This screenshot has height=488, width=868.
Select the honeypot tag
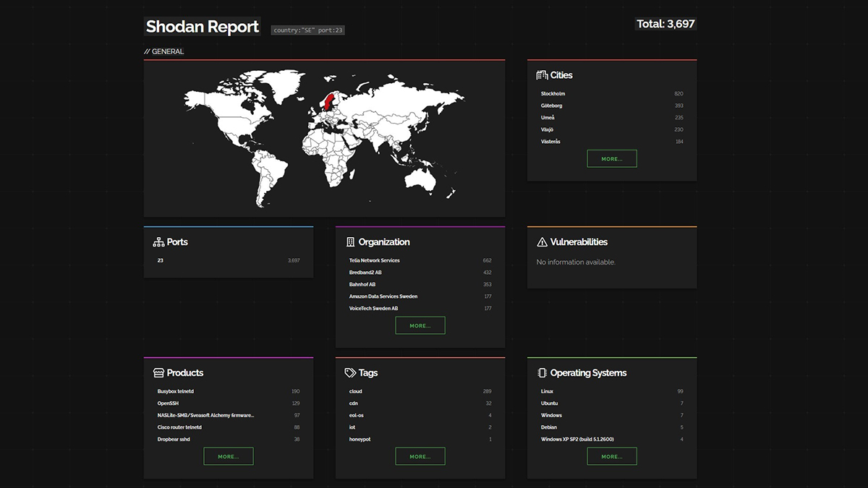pos(360,440)
